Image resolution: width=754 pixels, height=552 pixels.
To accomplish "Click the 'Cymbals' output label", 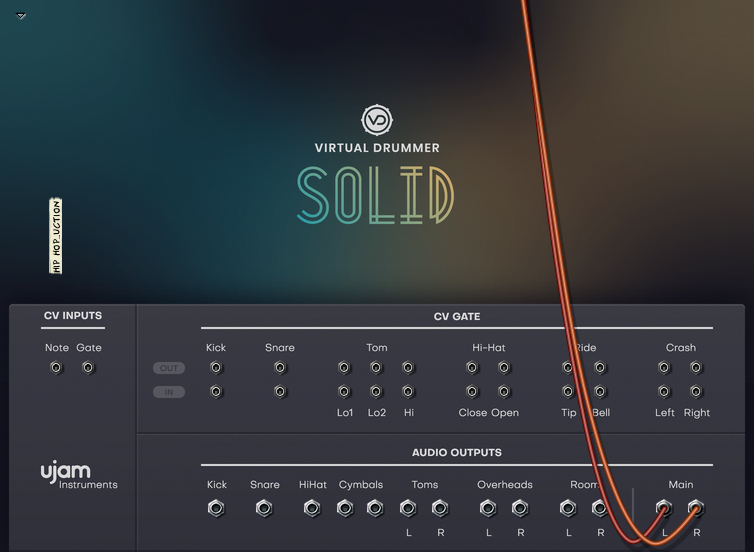I will 361,485.
